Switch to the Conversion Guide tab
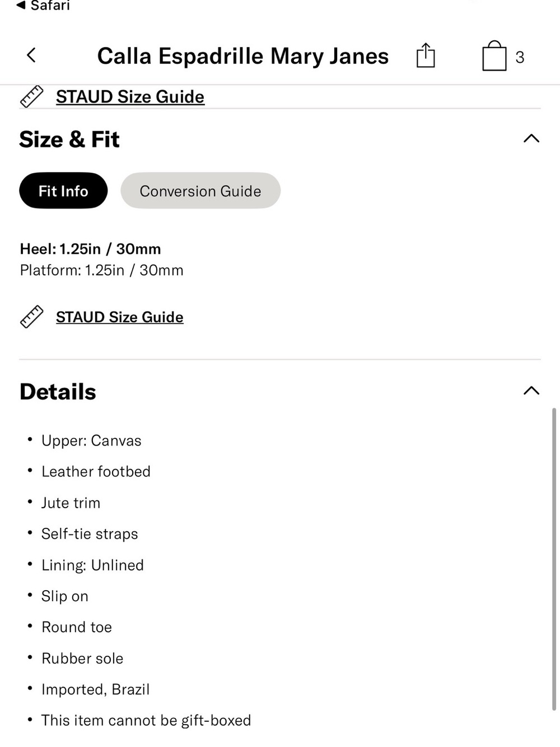Image resolution: width=560 pixels, height=747 pixels. pos(200,191)
